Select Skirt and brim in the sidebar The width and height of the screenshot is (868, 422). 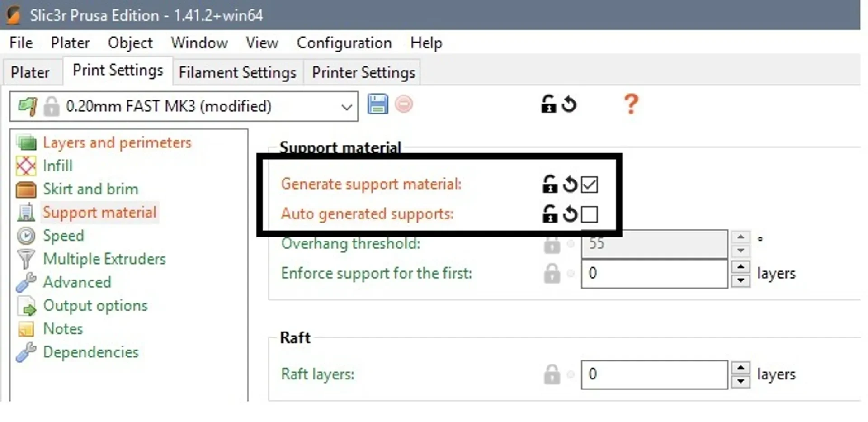coord(90,189)
